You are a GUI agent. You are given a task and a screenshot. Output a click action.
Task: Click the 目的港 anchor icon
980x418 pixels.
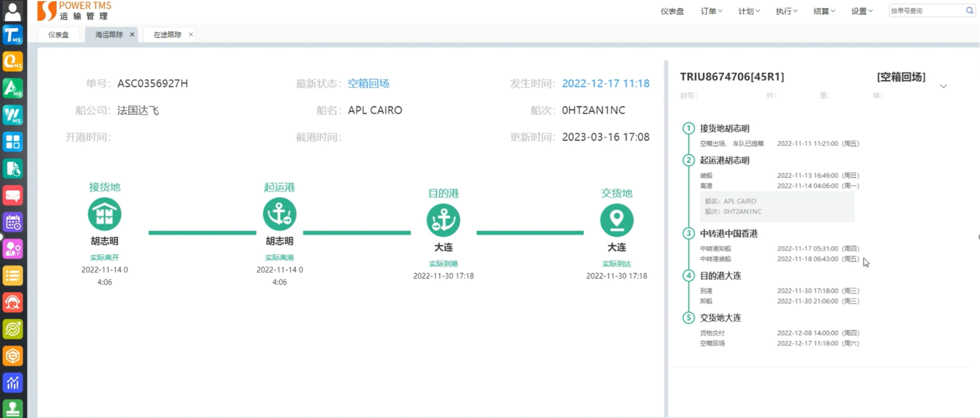(x=443, y=220)
